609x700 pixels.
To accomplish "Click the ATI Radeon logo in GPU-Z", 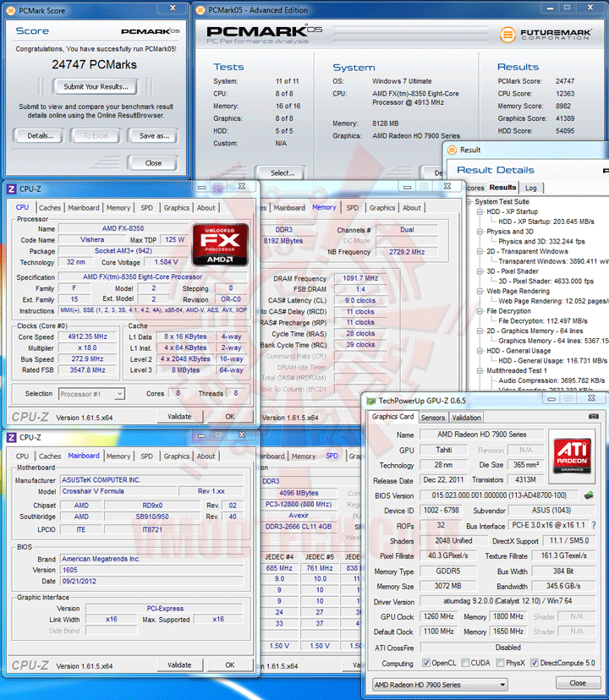I will 572,457.
